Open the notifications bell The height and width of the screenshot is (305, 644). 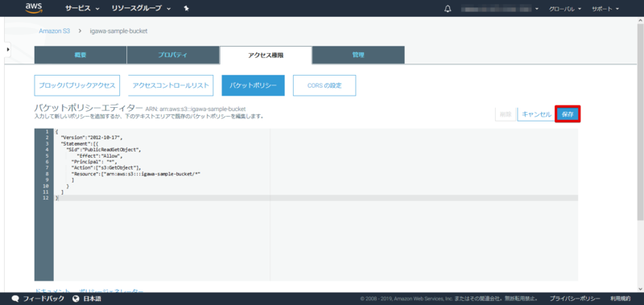tap(448, 9)
